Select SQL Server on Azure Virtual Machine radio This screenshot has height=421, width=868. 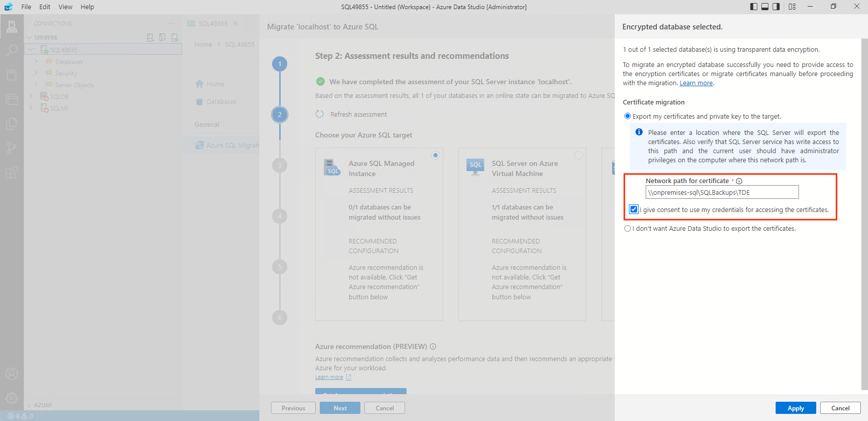(578, 155)
